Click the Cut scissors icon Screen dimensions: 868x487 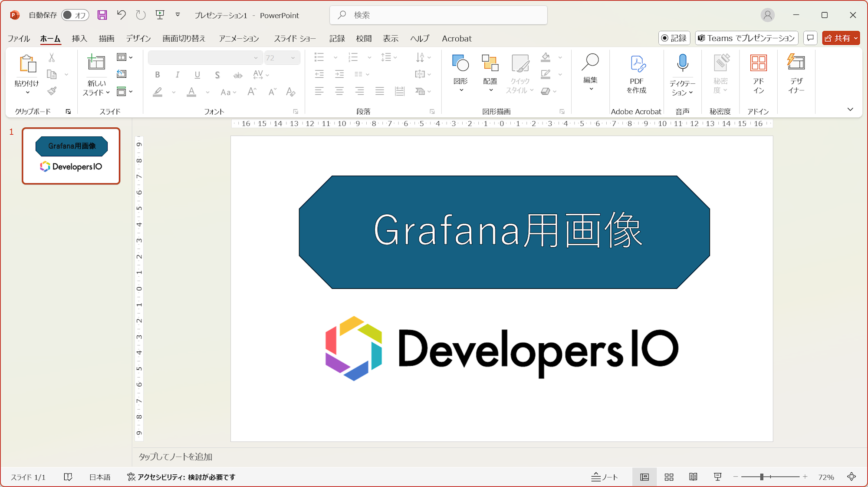click(52, 58)
